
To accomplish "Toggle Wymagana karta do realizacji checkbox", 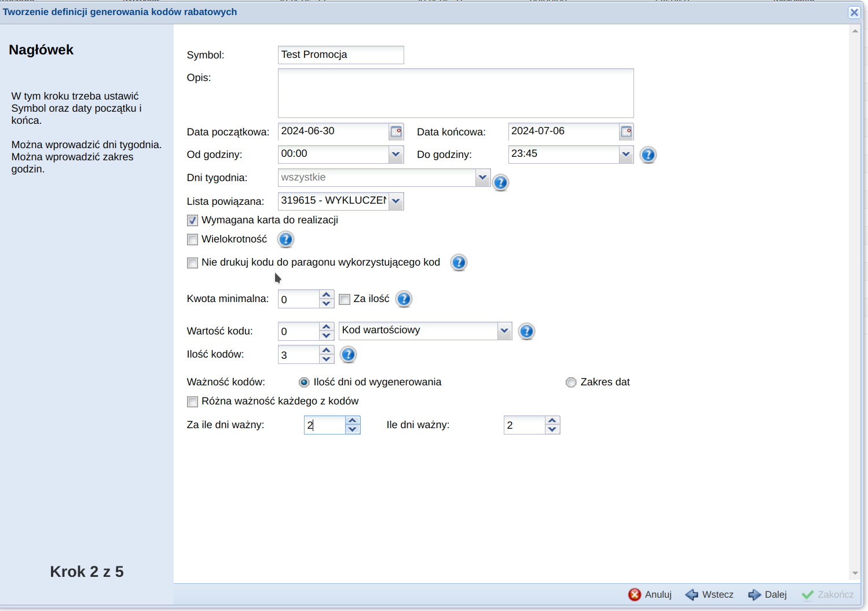I will click(x=193, y=220).
